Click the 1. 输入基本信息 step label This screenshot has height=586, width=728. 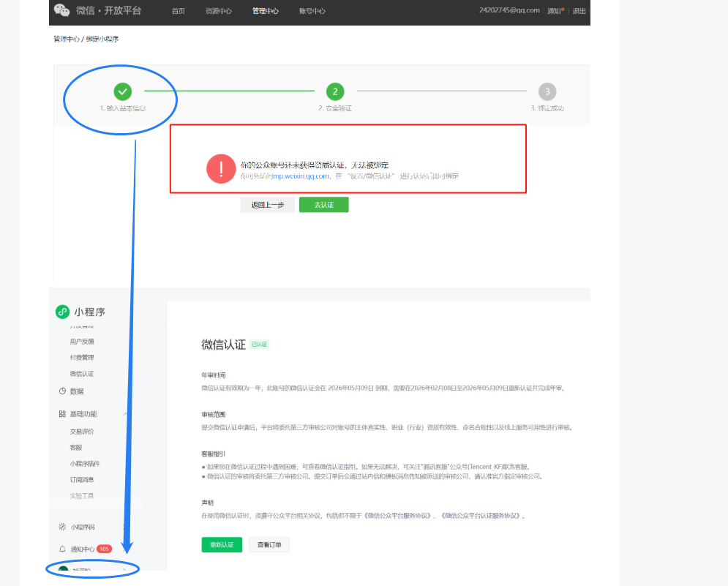coord(123,108)
